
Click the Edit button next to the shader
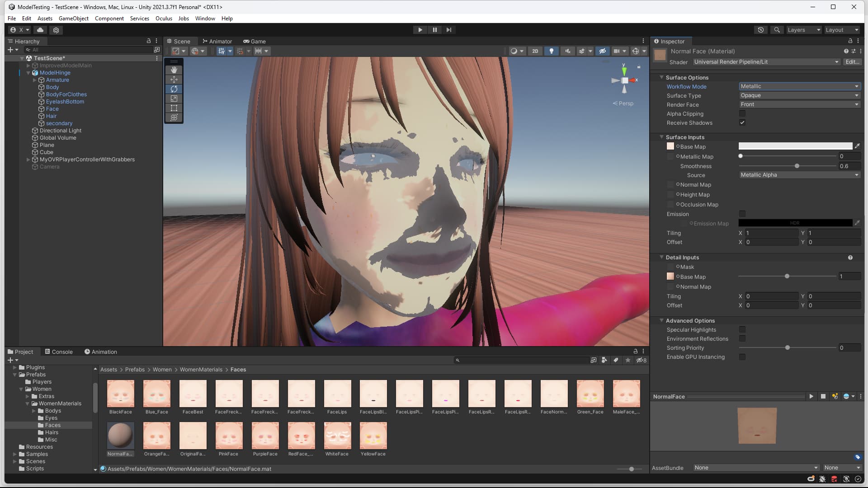click(852, 62)
